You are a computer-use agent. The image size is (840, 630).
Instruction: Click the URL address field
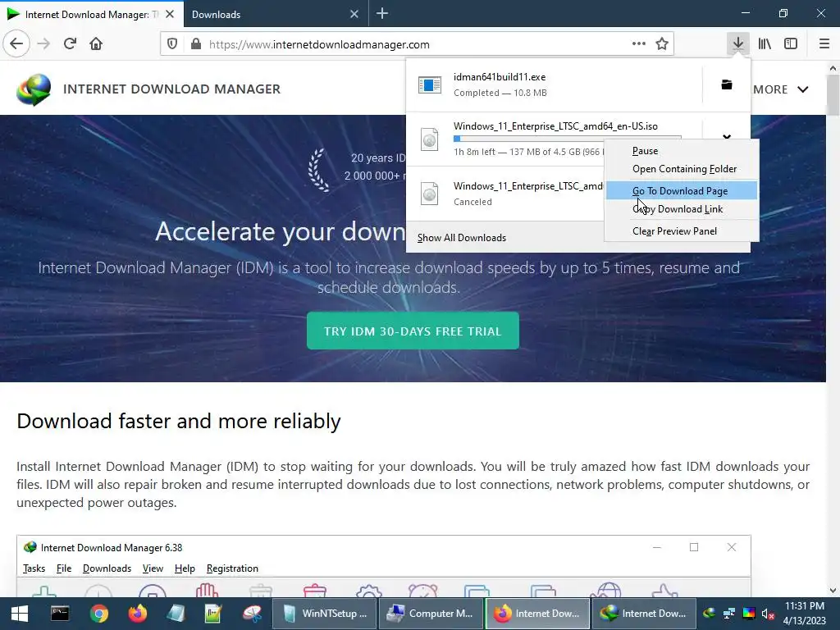418,44
